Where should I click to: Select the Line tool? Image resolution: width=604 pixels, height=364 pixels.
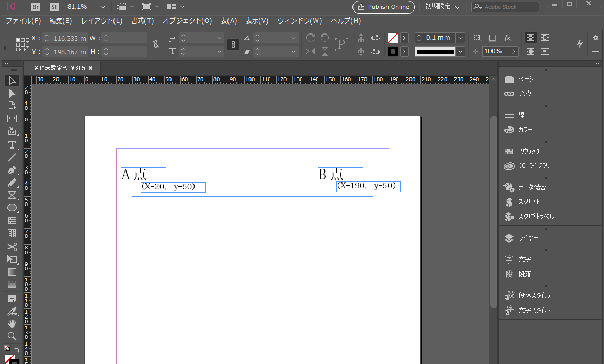[12, 157]
